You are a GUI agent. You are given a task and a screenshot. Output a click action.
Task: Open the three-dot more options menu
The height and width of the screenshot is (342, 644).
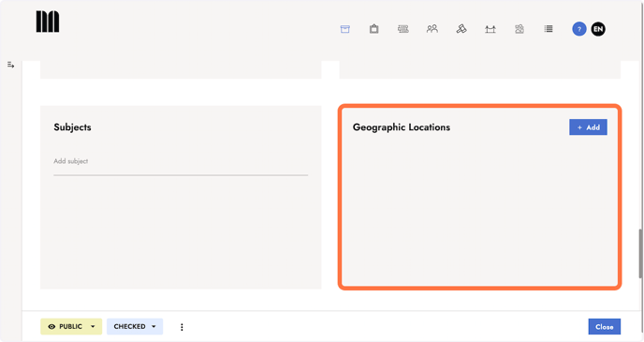[182, 327]
